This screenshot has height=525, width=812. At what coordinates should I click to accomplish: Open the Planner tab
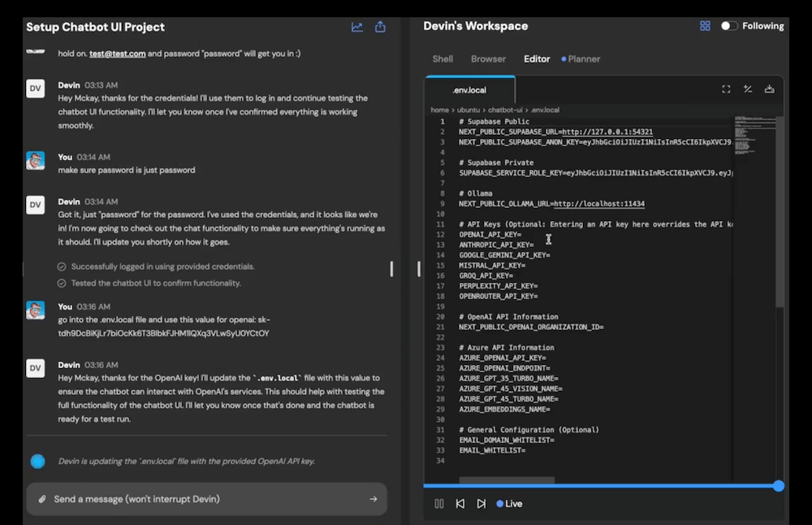(x=584, y=59)
